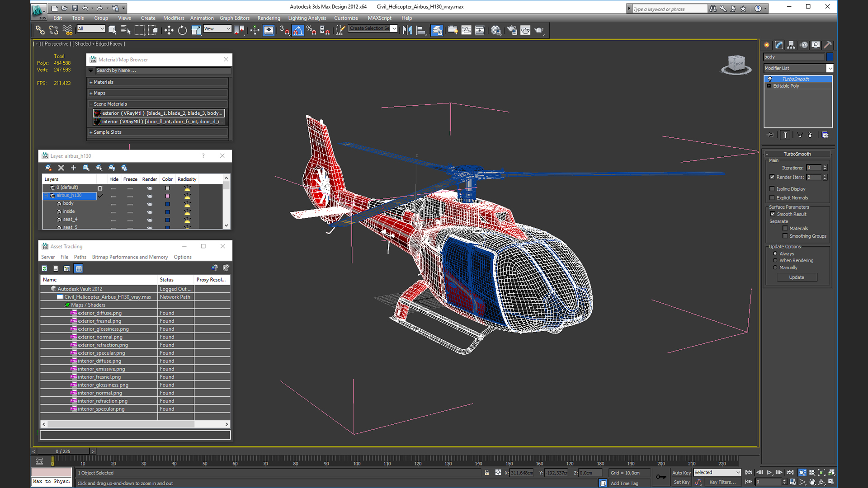Enable the Isoline Display checkbox
868x488 pixels.
click(772, 189)
